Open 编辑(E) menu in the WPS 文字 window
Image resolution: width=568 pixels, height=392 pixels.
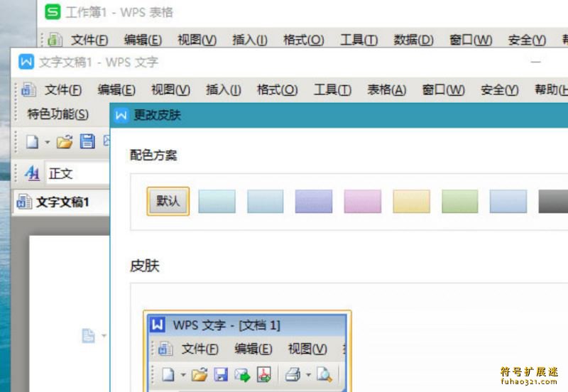116,89
